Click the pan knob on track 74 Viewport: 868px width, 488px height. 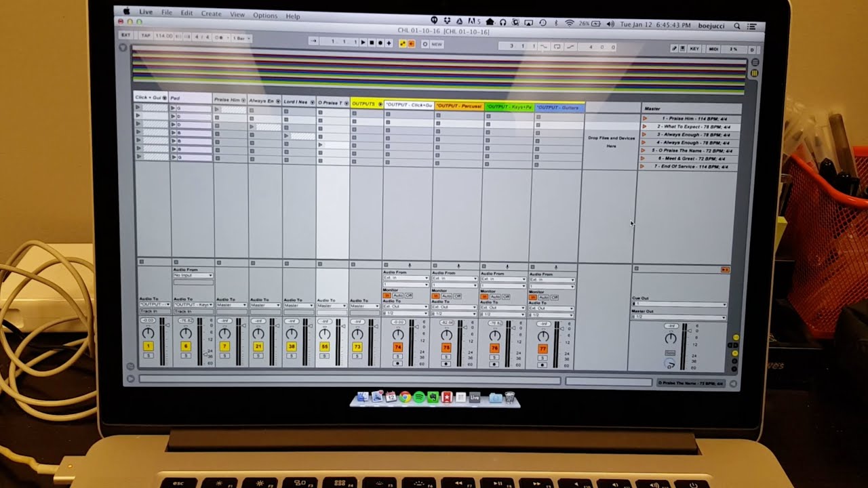tap(398, 335)
